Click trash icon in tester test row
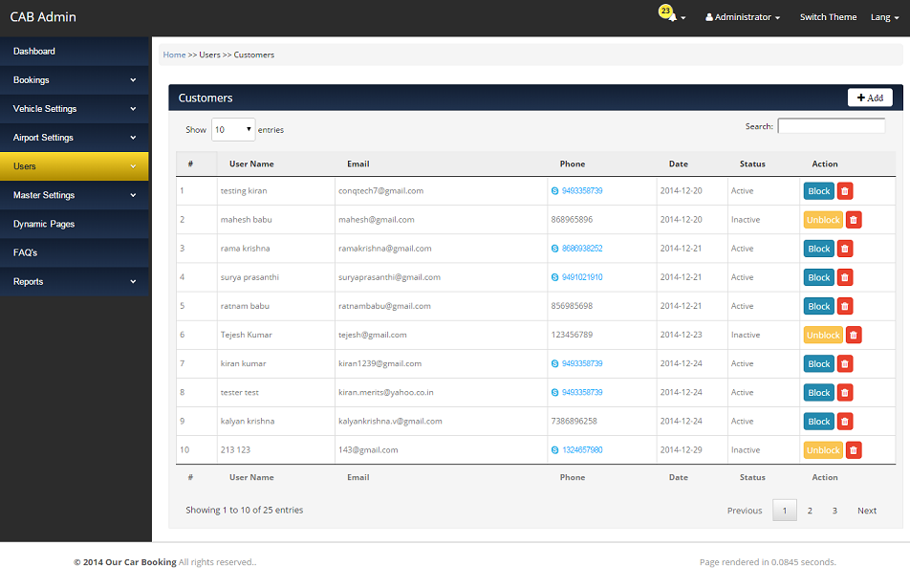 click(845, 392)
